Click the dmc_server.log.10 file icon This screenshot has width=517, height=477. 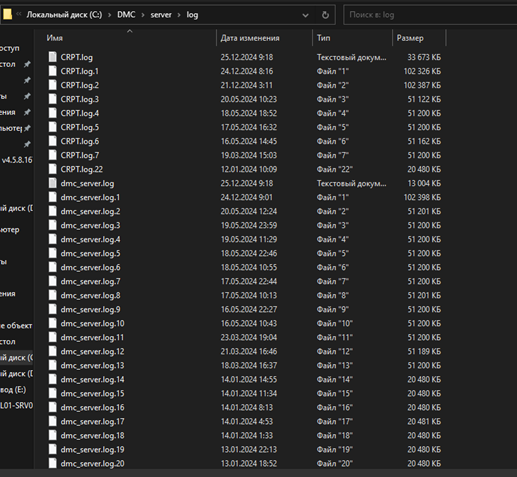pyautogui.click(x=52, y=323)
